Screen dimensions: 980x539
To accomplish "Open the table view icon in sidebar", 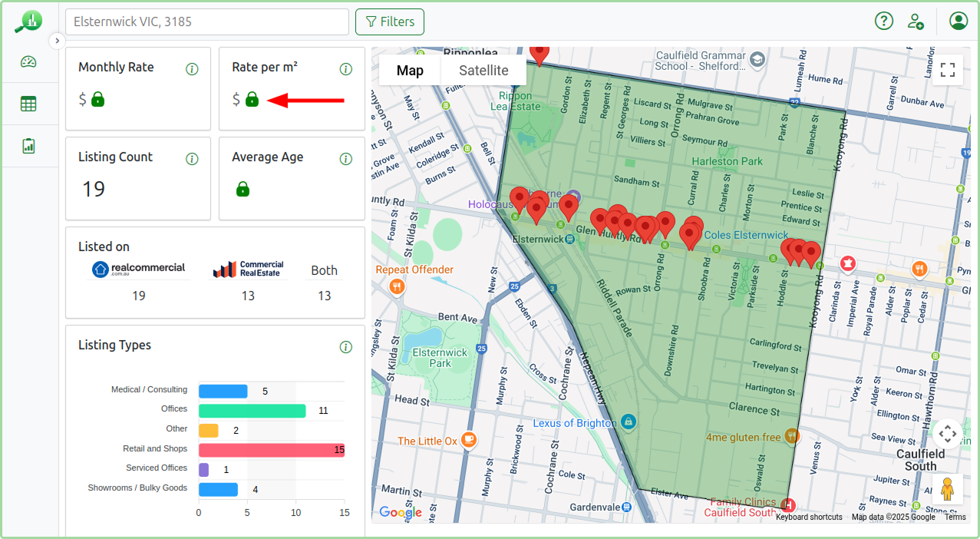I will (x=30, y=103).
